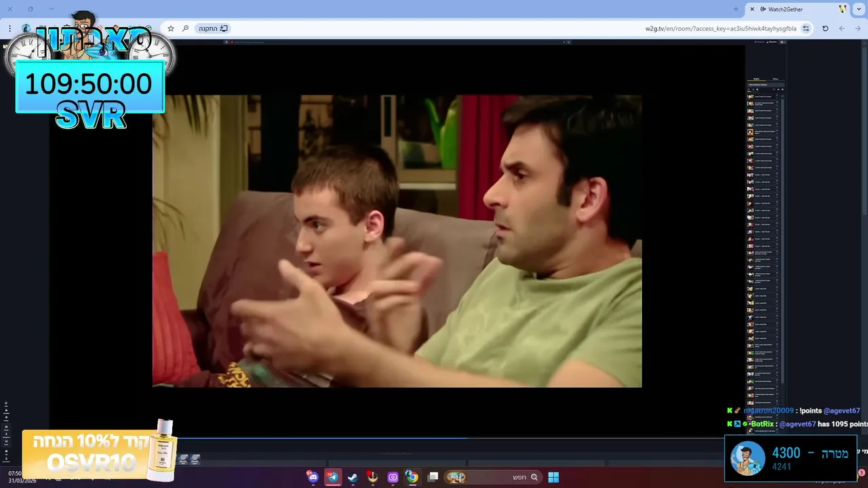
Task: Switch to the Playlist tab in sidebar
Action: pyautogui.click(x=757, y=79)
